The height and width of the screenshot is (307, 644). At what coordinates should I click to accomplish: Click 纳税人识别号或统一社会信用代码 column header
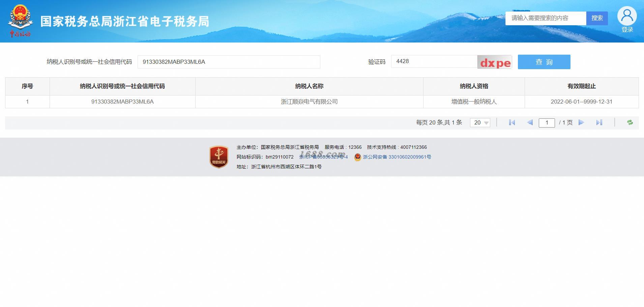(x=122, y=86)
